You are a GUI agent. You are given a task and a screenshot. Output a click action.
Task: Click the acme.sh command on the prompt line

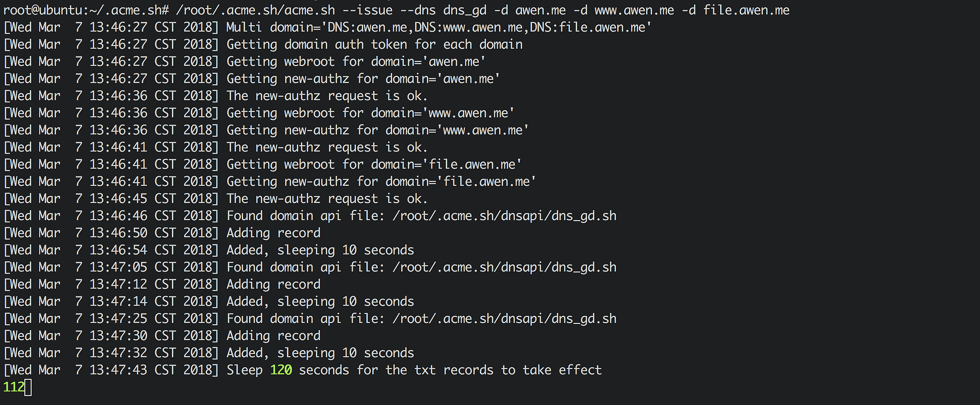click(255, 10)
